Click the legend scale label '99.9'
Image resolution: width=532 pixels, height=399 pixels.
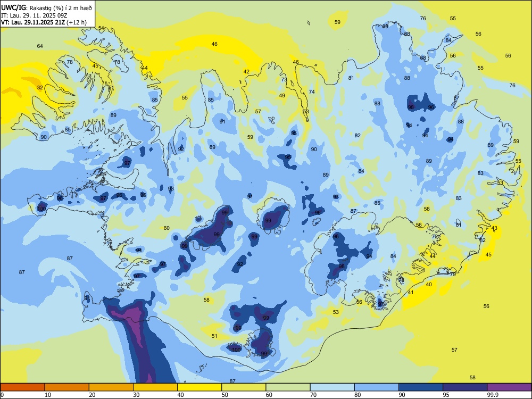click(493, 395)
